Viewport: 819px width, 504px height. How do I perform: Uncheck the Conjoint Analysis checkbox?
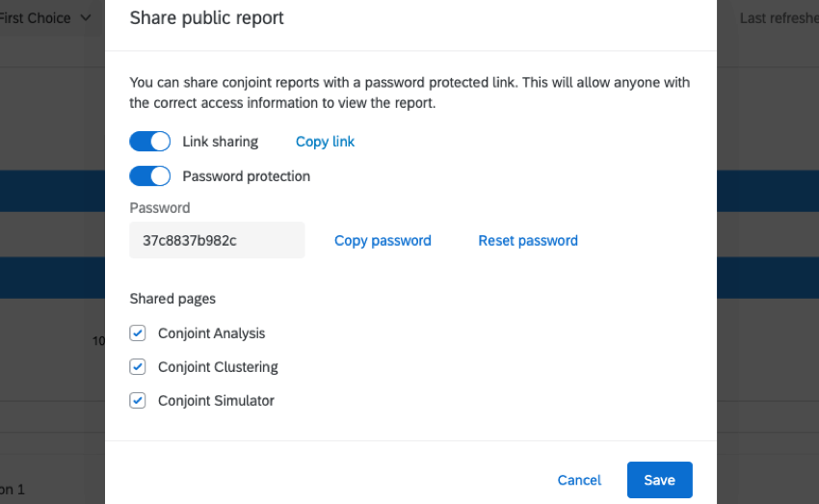tap(138, 333)
